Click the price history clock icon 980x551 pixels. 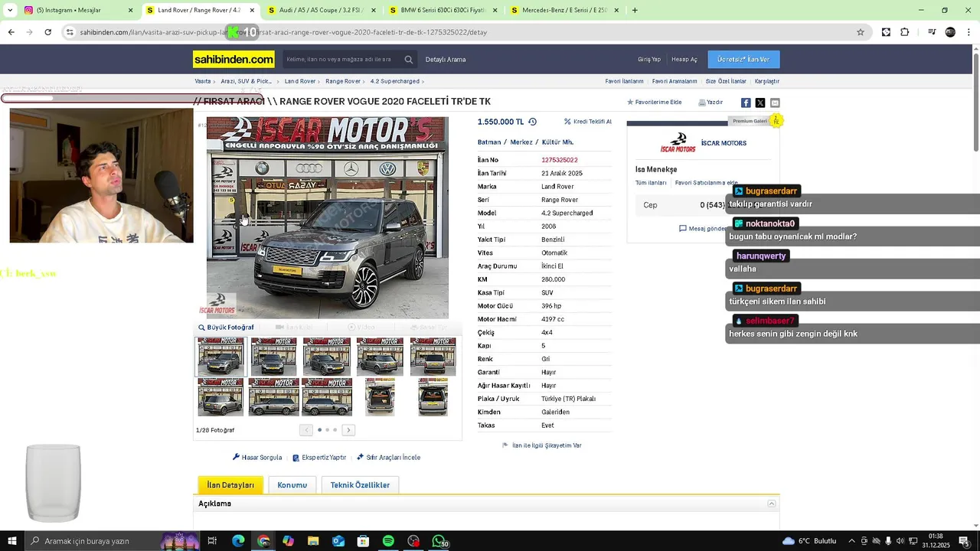point(532,122)
